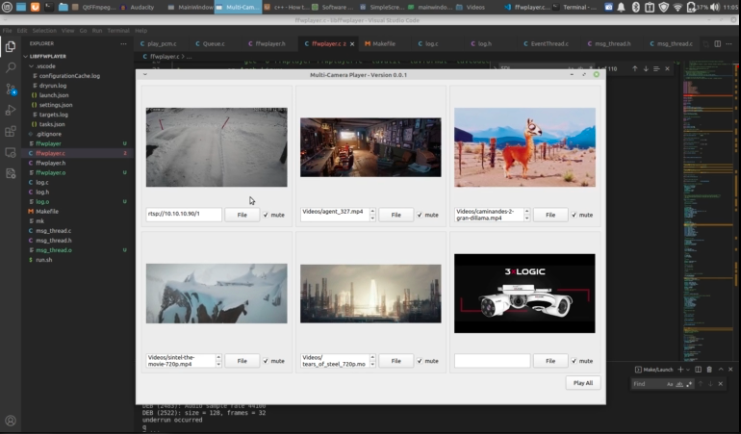Viewport: 741px width, 434px height.
Task: Step the agent_327.mp4 path field spinner up
Action: coord(372,211)
